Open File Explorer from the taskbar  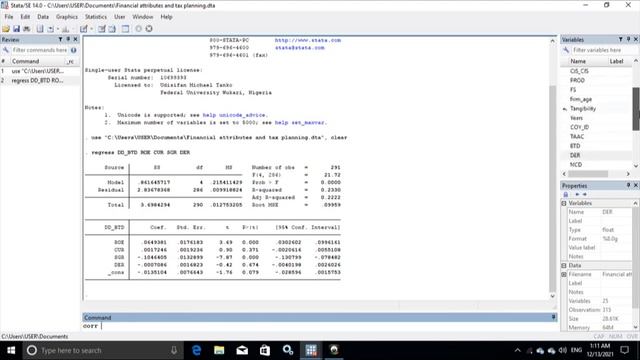pos(219,350)
